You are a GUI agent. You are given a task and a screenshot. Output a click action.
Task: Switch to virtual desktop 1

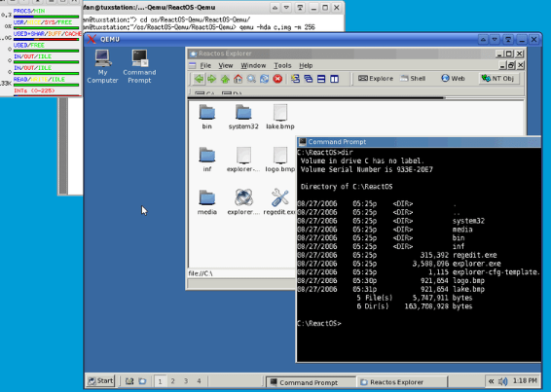pos(160,381)
